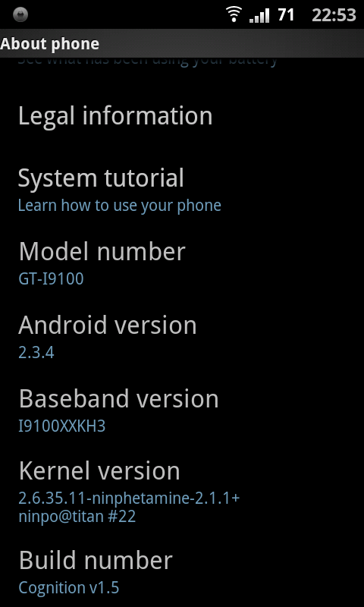Screen dimensions: 364x607
Task: Tap the GT-I9100 model value
Action: 51,278
